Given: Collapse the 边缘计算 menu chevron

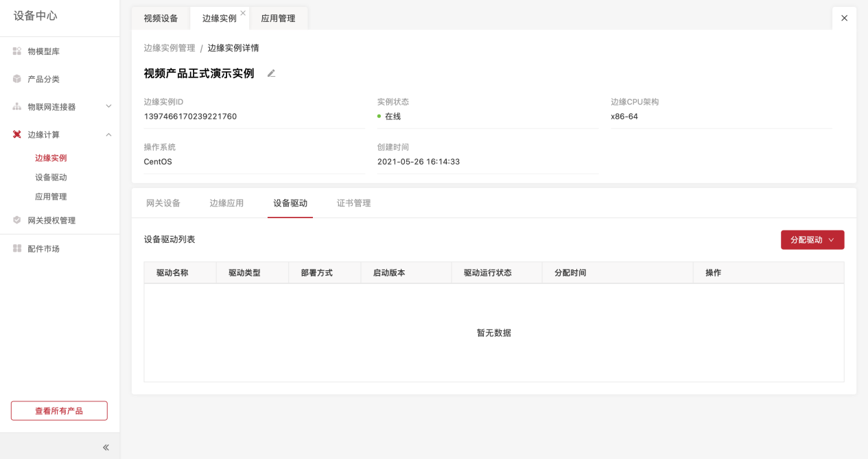Looking at the screenshot, I should (x=108, y=134).
